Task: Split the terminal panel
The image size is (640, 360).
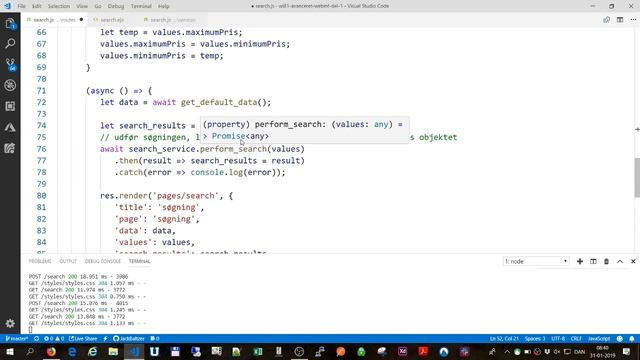Action: [593, 261]
